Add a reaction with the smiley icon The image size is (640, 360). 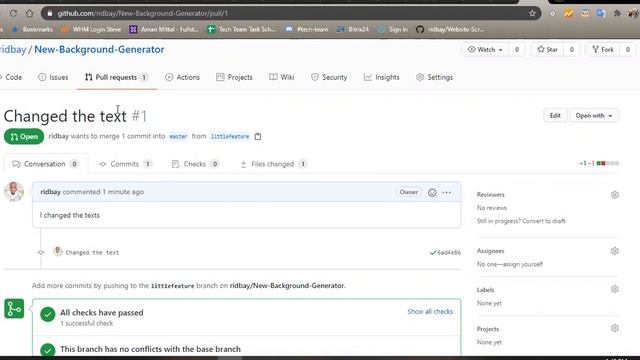tap(432, 192)
